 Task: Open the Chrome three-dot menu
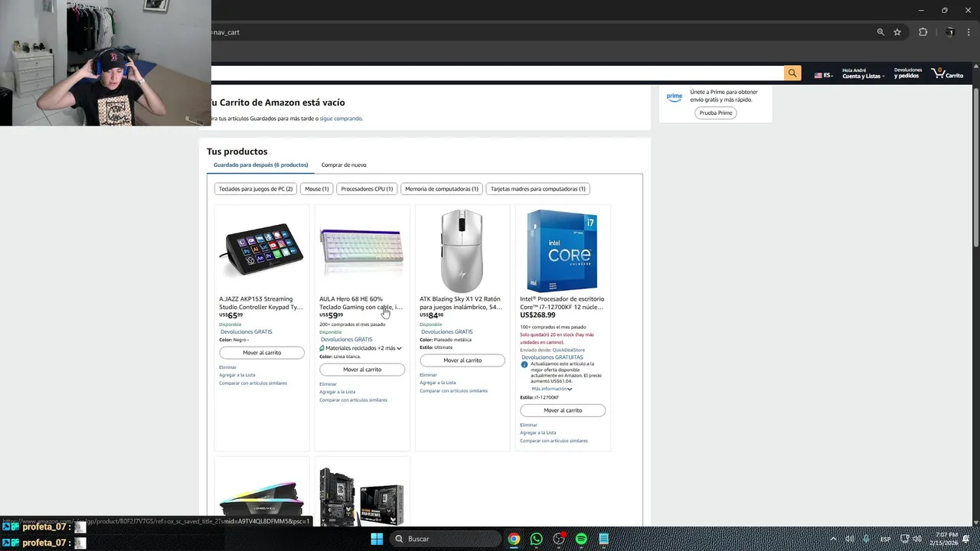969,32
